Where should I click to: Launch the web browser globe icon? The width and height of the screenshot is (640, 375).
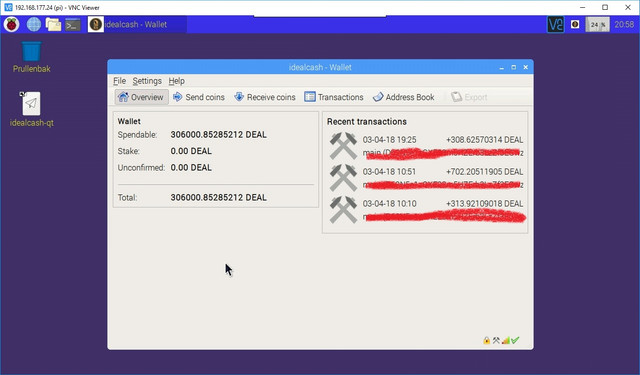coord(34,24)
